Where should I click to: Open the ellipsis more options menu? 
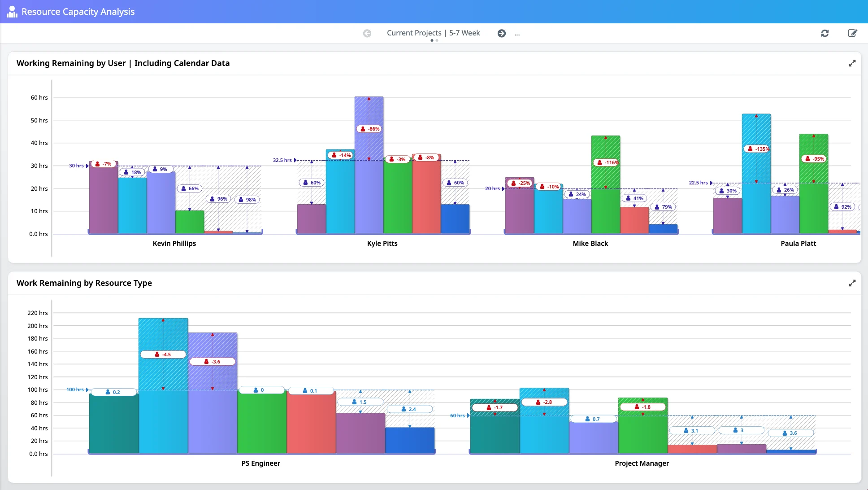[x=517, y=33]
